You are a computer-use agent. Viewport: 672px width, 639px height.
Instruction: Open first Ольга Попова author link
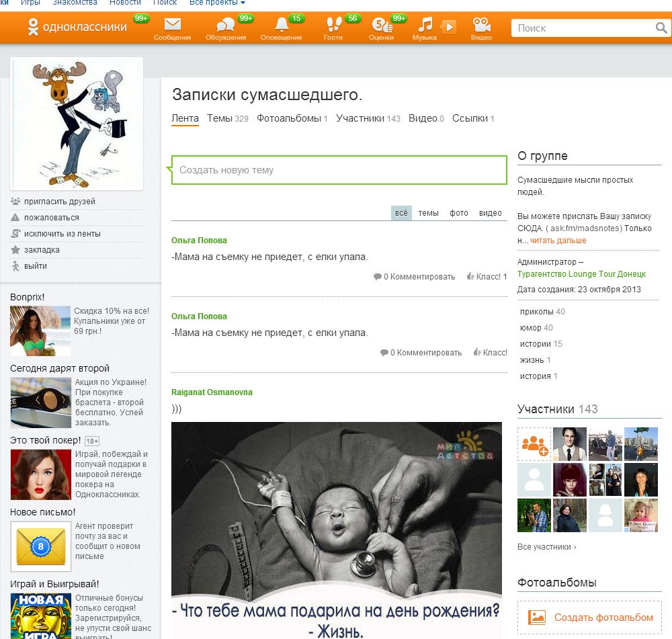tap(199, 241)
